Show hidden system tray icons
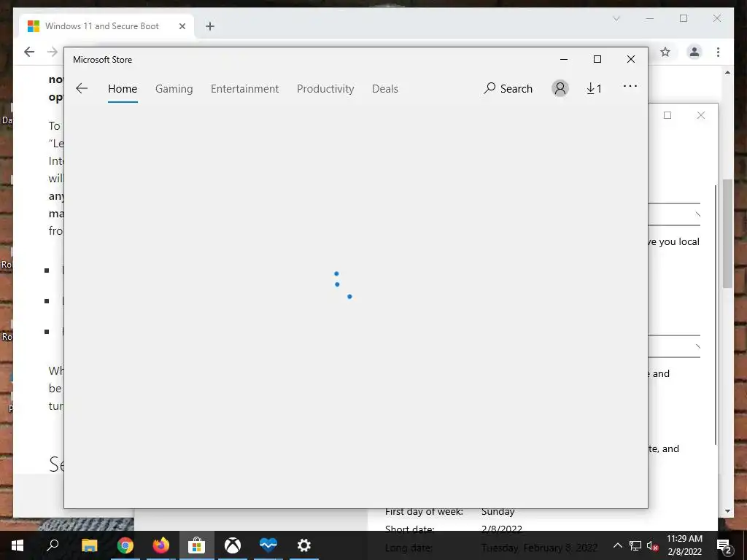Image resolution: width=747 pixels, height=560 pixels. click(x=617, y=545)
